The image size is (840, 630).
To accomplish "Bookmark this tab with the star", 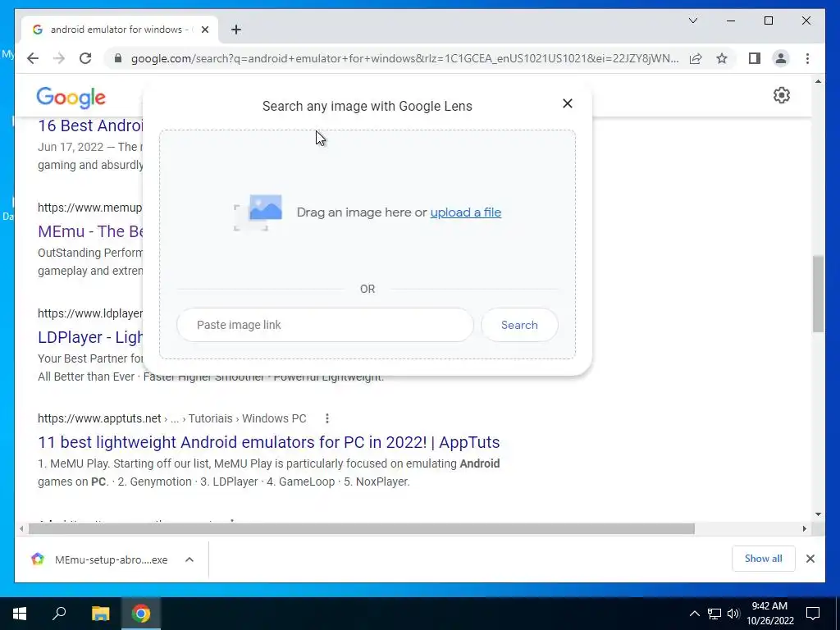I will pyautogui.click(x=722, y=58).
